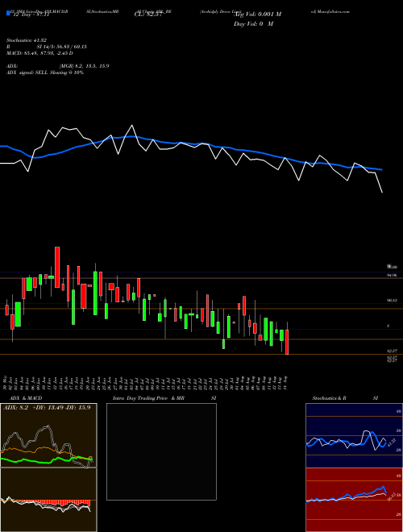Open the dark blue Stochastics chart panel
Image resolution: width=403 pixels, height=532 pixels.
click(x=354, y=435)
